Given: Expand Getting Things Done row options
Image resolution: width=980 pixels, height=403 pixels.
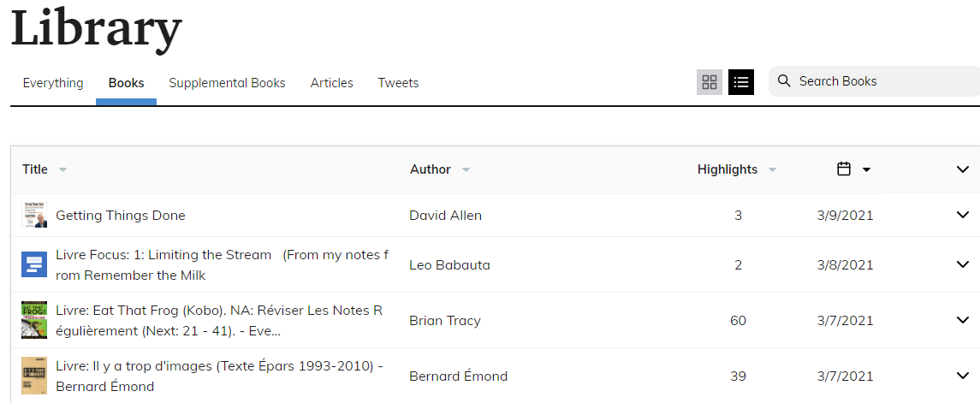Looking at the screenshot, I should [962, 215].
